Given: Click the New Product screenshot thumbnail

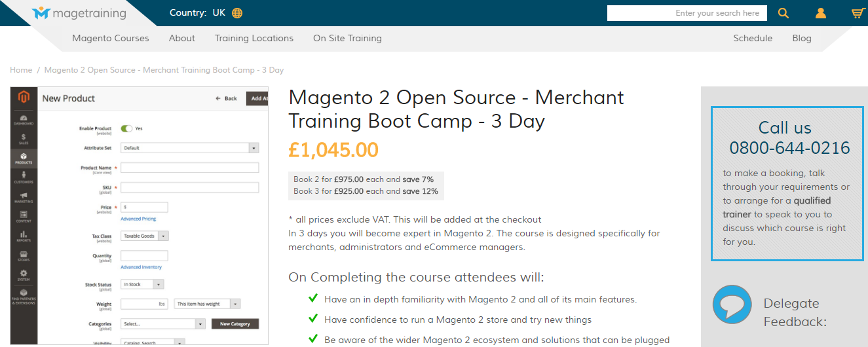Looking at the screenshot, I should pos(140,215).
